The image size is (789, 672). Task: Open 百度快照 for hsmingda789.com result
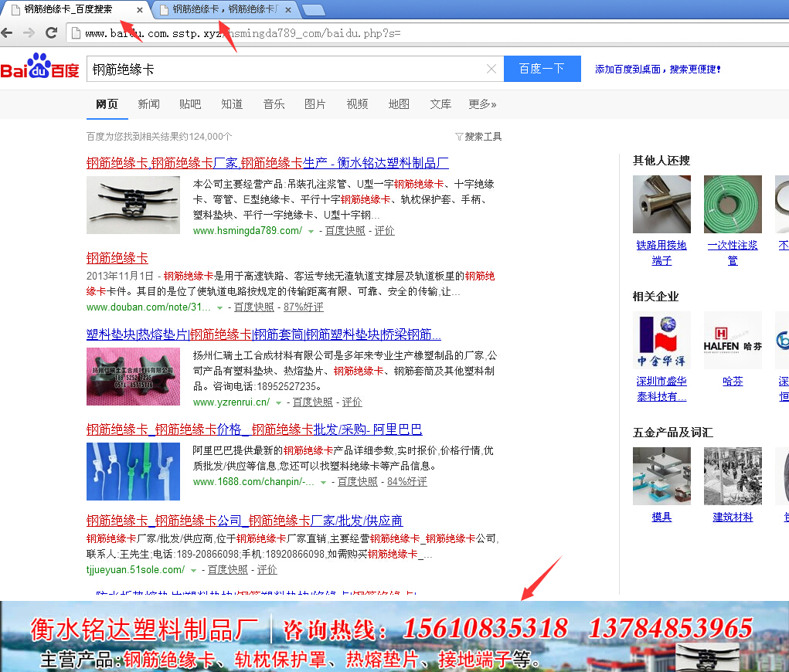tap(345, 230)
